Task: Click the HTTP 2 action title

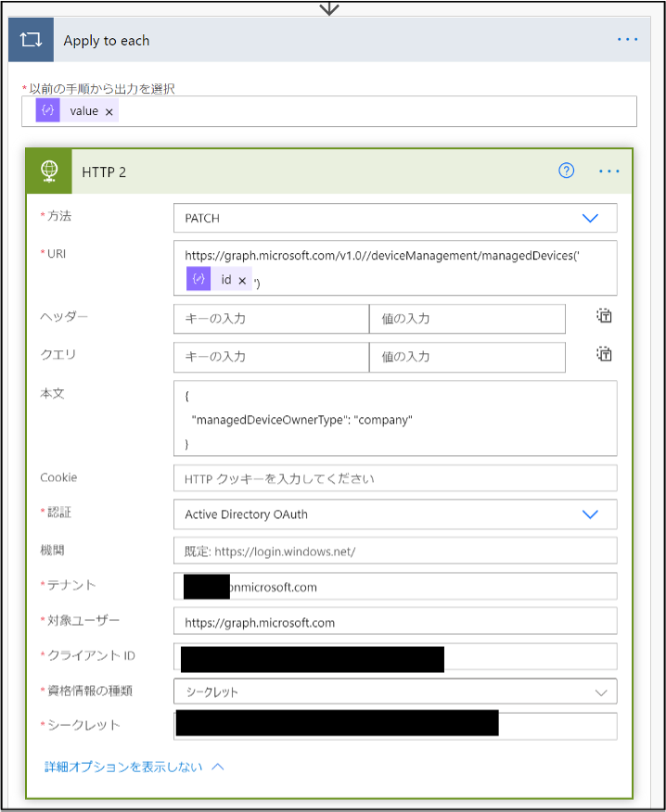Action: 104,171
